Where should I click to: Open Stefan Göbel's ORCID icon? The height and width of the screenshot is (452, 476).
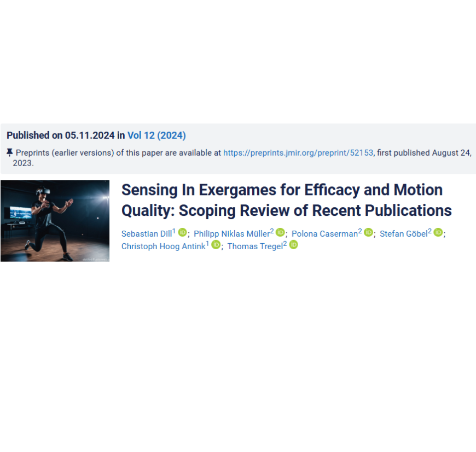[x=438, y=232]
